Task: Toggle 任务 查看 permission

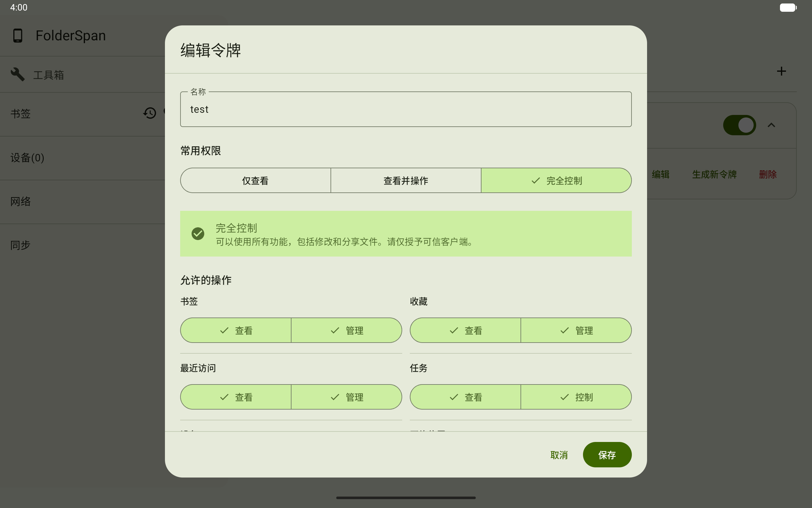Action: 465,397
